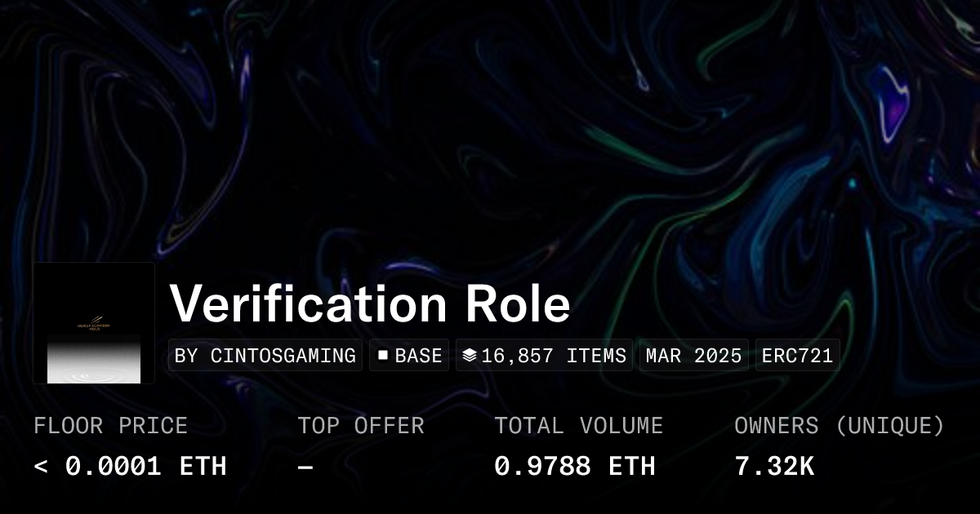Click the 16,857 ITEMS count text
This screenshot has height=514, width=980.
tap(554, 356)
